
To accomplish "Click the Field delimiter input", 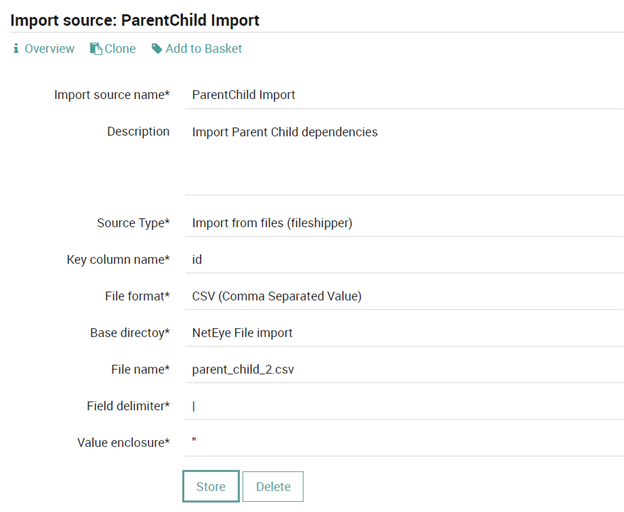I will [404, 406].
